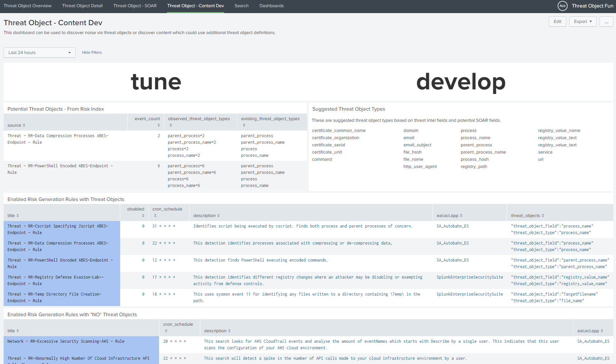Open Threat Object Overview tab
Viewport: 616px width, 364px height.
click(x=27, y=6)
